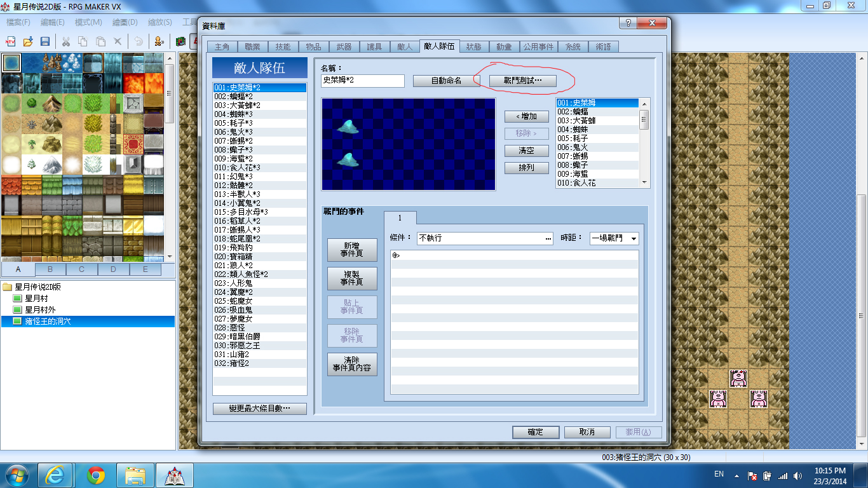Select troop 030:邪惡之王 in the list
This screenshot has width=868, height=488.
coord(259,345)
